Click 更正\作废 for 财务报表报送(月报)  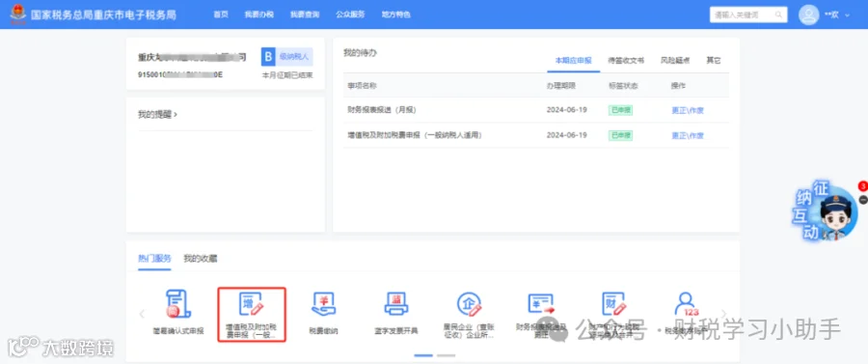[x=688, y=110]
